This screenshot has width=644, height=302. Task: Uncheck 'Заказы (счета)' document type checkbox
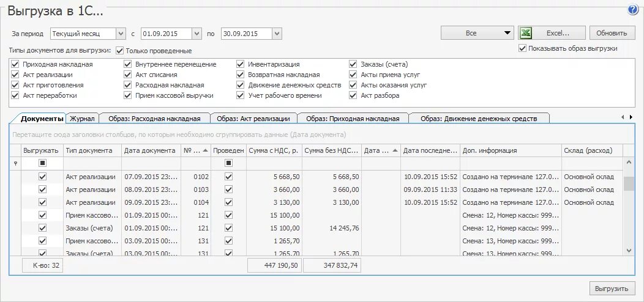click(353, 64)
